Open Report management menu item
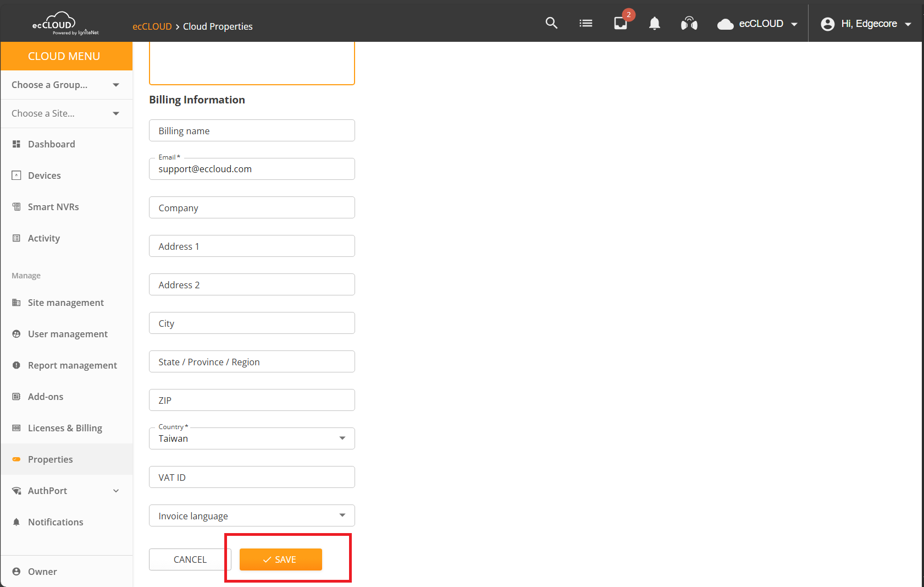The width and height of the screenshot is (924, 587). point(67,365)
